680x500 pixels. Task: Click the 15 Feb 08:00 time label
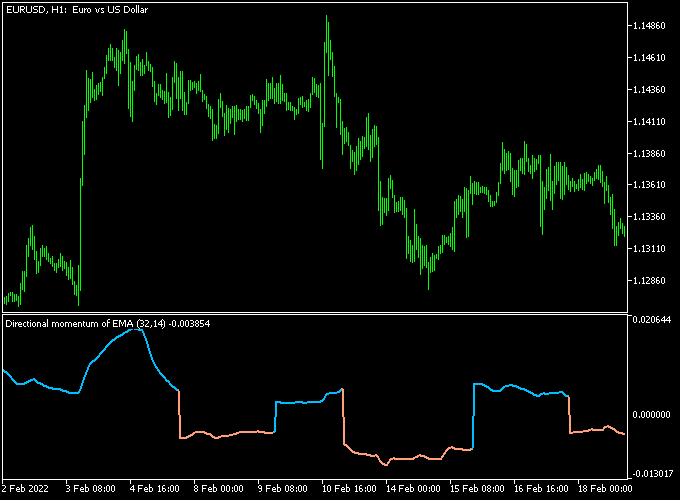(477, 489)
